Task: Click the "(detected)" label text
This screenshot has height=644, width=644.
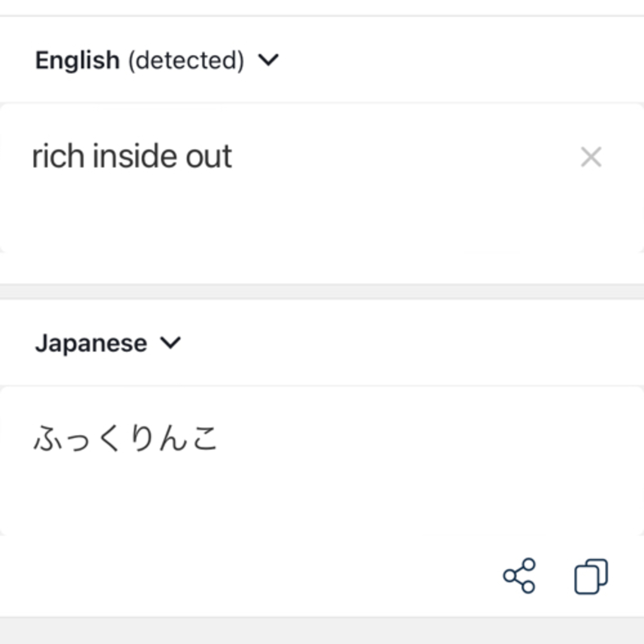Action: (x=186, y=61)
